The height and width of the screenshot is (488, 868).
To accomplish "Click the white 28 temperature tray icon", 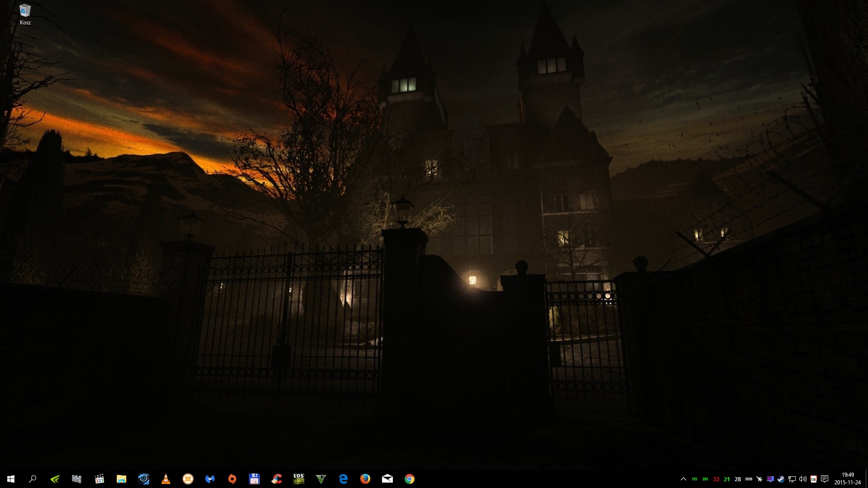I will click(x=738, y=479).
